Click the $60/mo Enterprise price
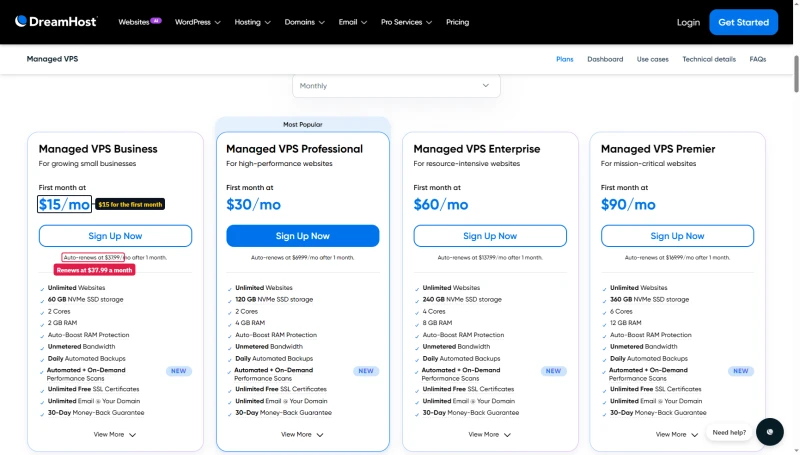Screen dimensions: 800x455 (x=440, y=204)
